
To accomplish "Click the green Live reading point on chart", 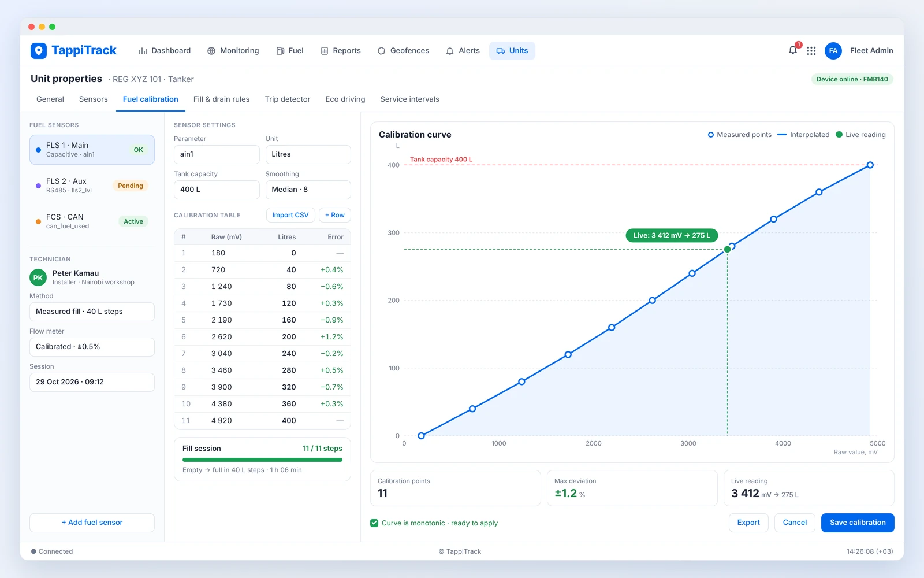I will [727, 250].
